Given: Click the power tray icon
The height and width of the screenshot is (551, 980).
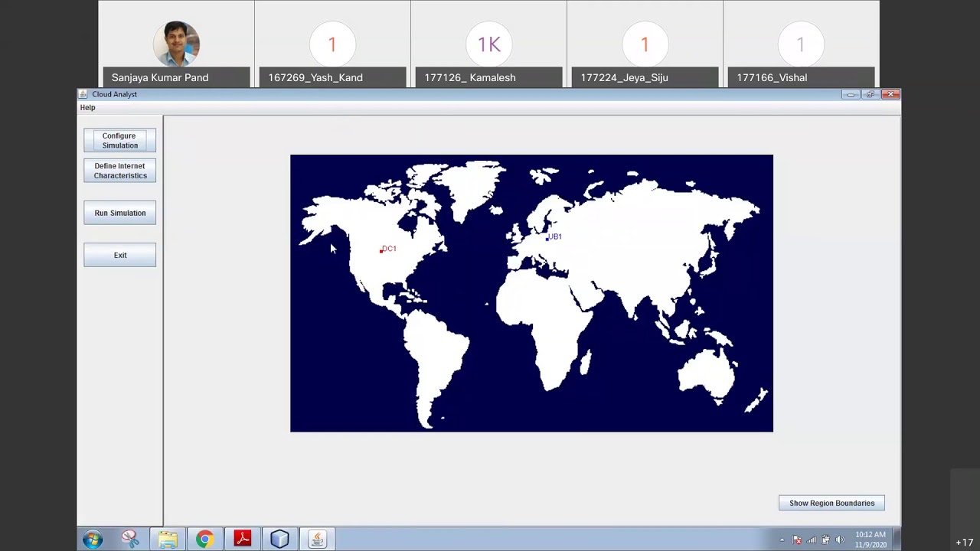Looking at the screenshot, I should tap(825, 540).
